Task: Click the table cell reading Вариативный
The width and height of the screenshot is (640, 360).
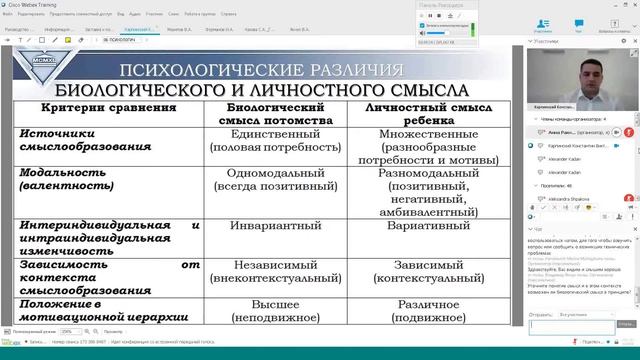Action: point(429,238)
